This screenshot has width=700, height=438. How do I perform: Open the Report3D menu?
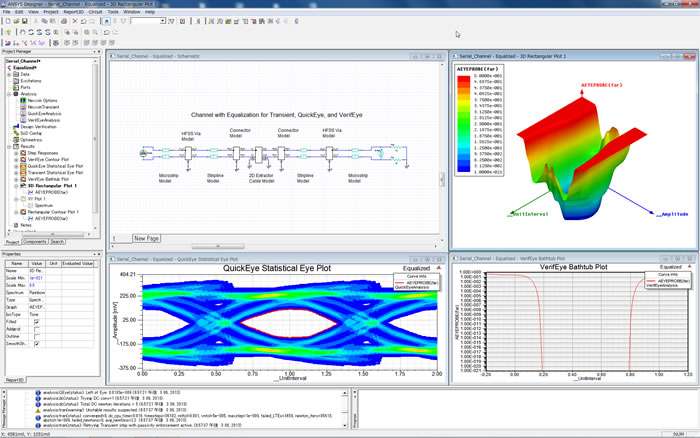[73, 12]
